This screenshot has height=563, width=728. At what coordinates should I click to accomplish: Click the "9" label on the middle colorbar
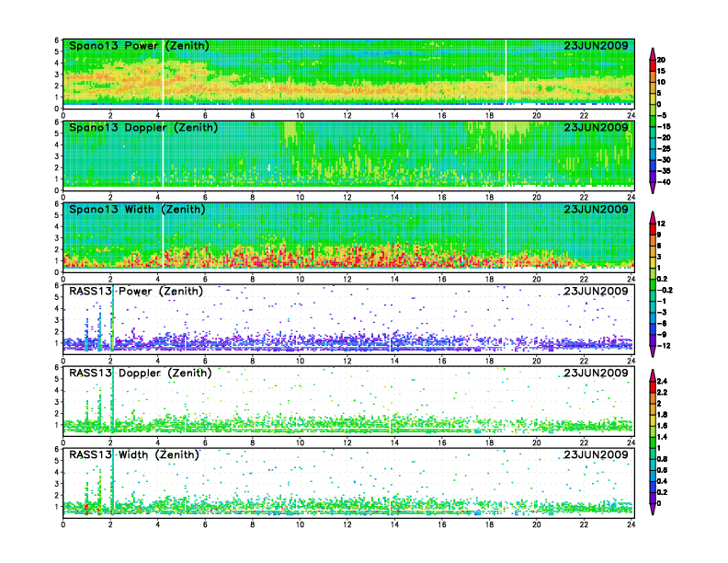659,236
